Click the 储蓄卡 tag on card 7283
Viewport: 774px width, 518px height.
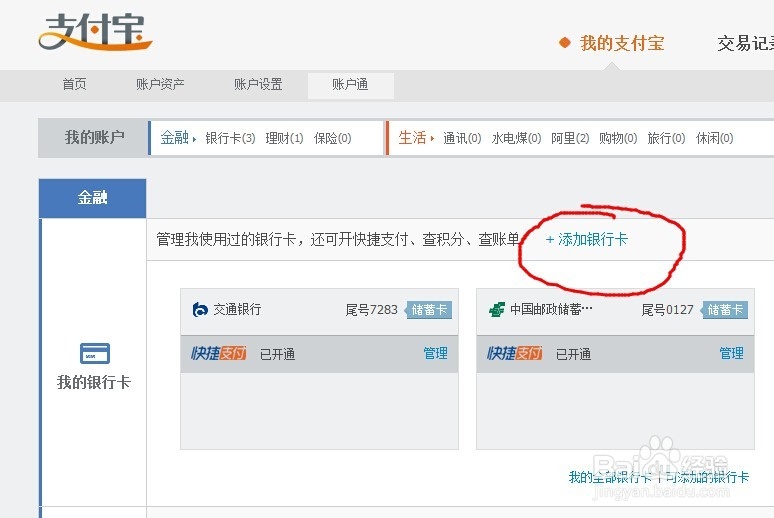(428, 310)
